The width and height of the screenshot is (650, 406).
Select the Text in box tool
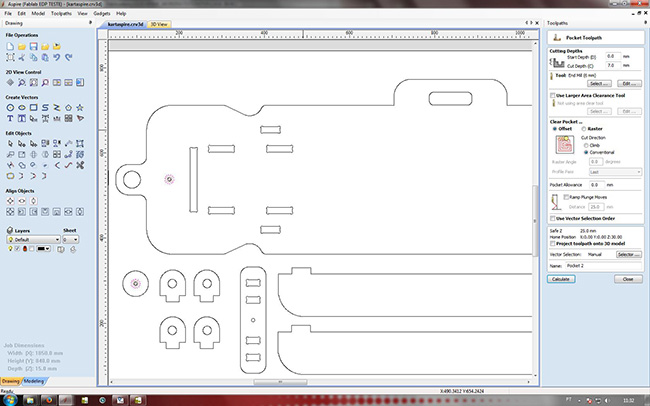point(22,118)
